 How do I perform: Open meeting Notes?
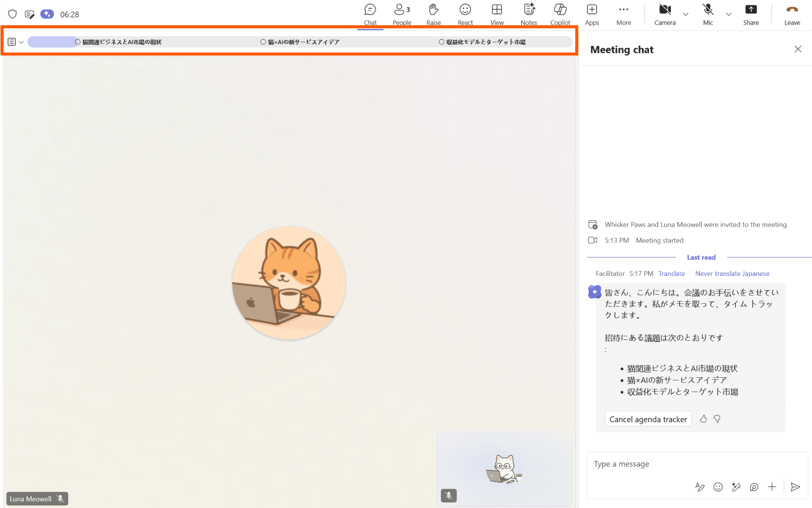pyautogui.click(x=529, y=14)
